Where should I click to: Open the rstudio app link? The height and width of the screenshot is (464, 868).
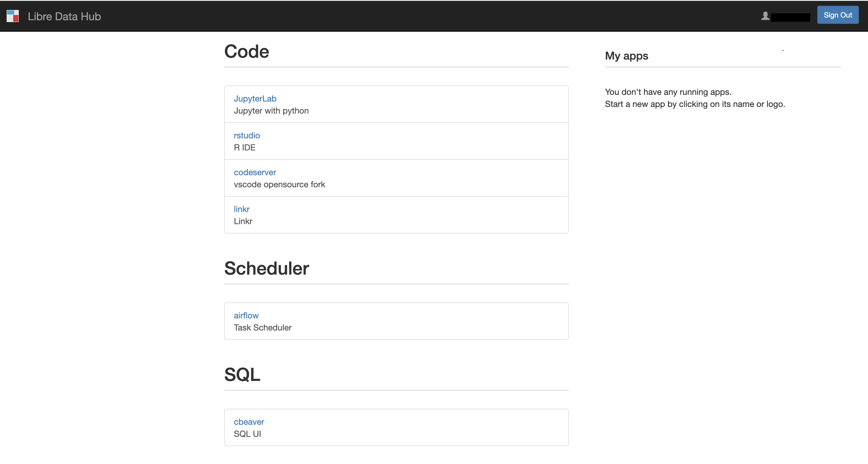coord(247,135)
